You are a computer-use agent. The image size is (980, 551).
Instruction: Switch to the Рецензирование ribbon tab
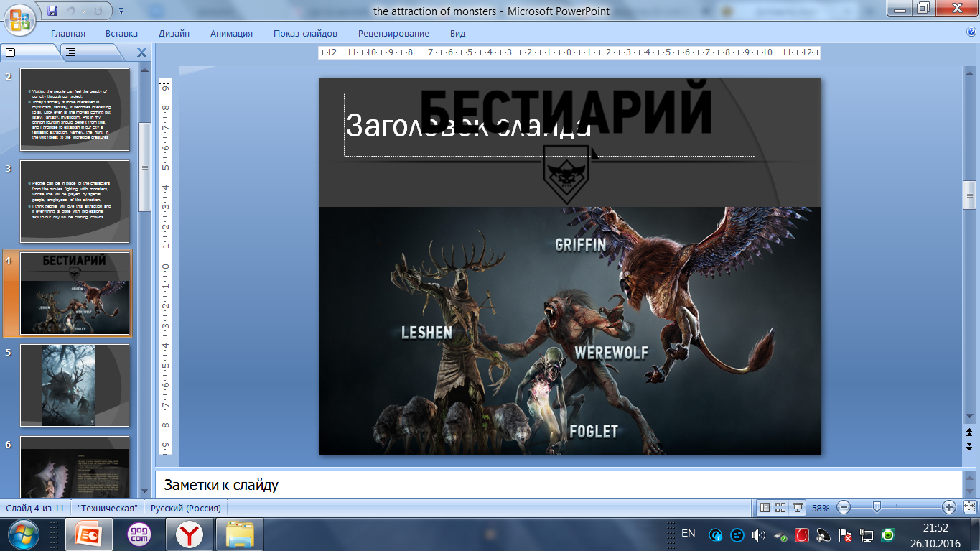(393, 33)
